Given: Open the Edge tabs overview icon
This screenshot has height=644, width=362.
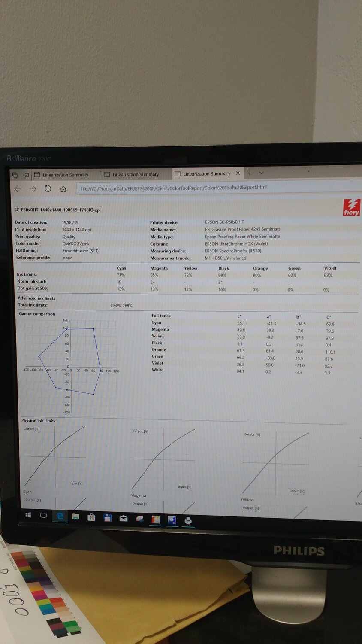Looking at the screenshot, I should 15,175.
